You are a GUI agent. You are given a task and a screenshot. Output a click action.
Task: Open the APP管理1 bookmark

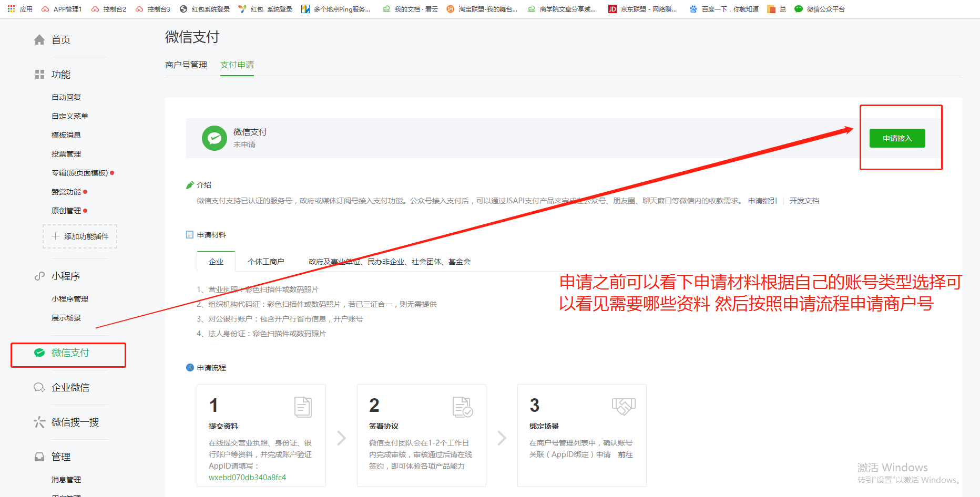pos(62,9)
